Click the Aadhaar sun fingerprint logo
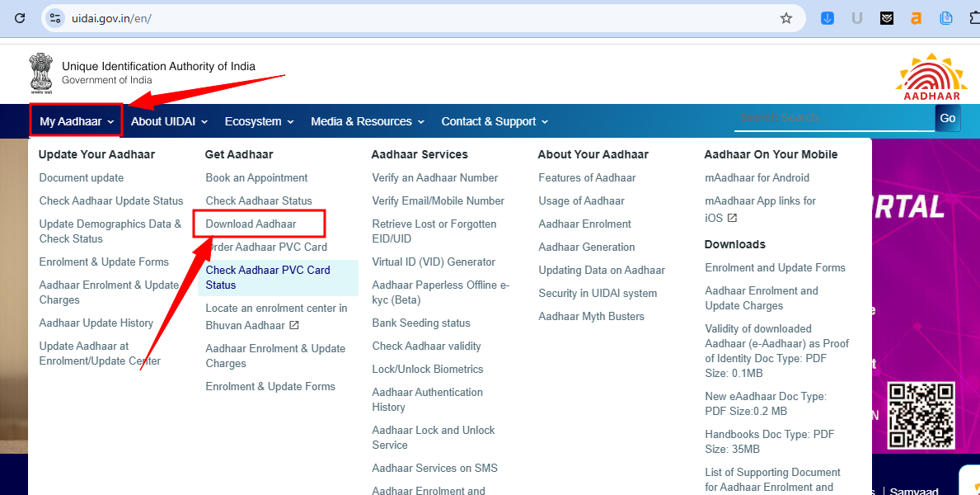Screen dimensions: 980x495 pos(931,77)
